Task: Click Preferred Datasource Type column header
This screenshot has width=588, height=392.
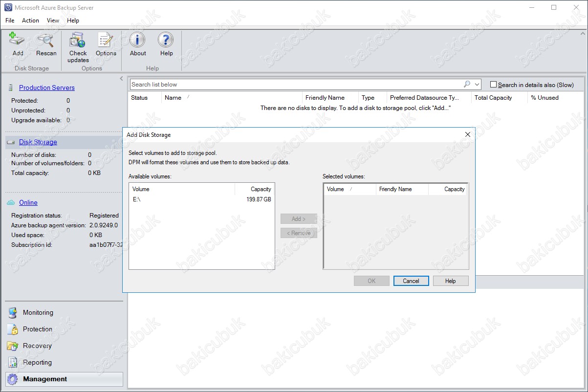Action: [429, 98]
